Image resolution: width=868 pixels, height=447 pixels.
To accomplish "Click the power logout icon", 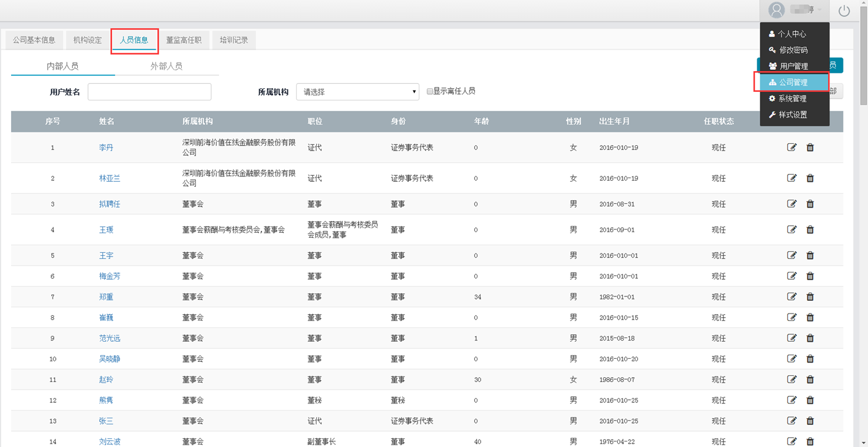I will click(844, 10).
